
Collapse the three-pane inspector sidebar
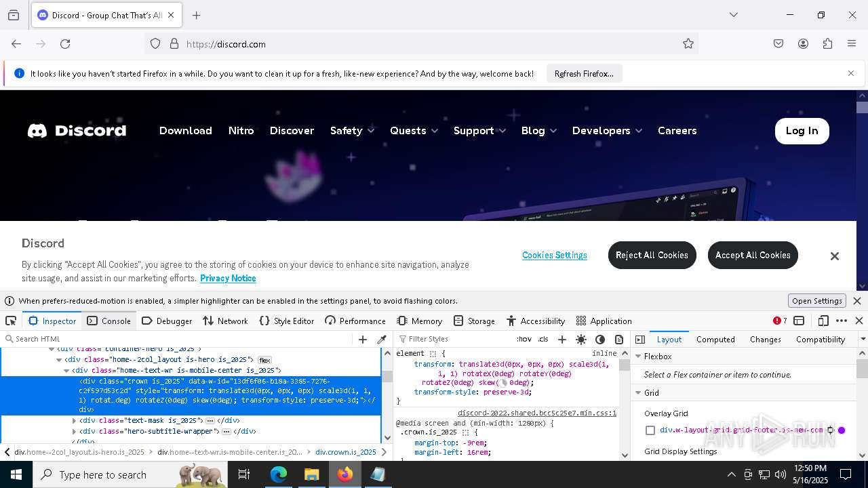pos(640,339)
